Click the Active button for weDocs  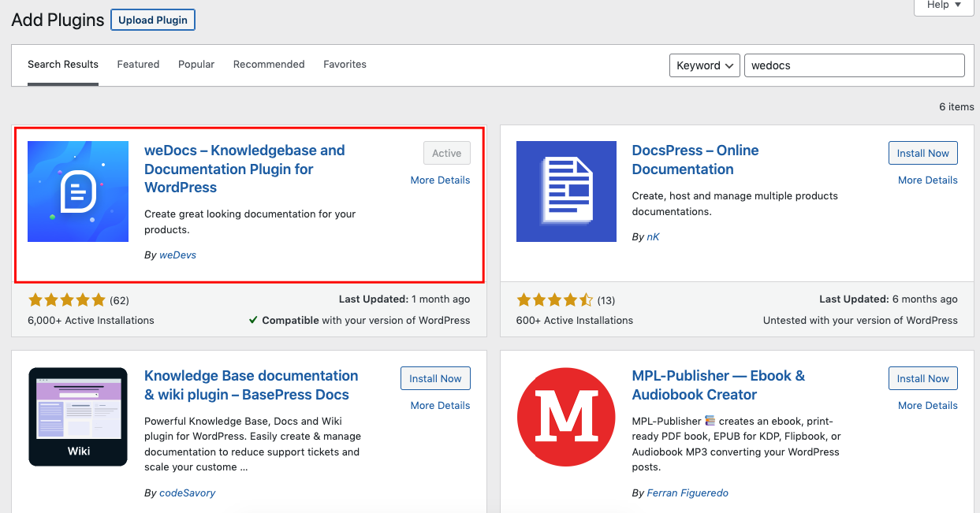[x=447, y=154]
